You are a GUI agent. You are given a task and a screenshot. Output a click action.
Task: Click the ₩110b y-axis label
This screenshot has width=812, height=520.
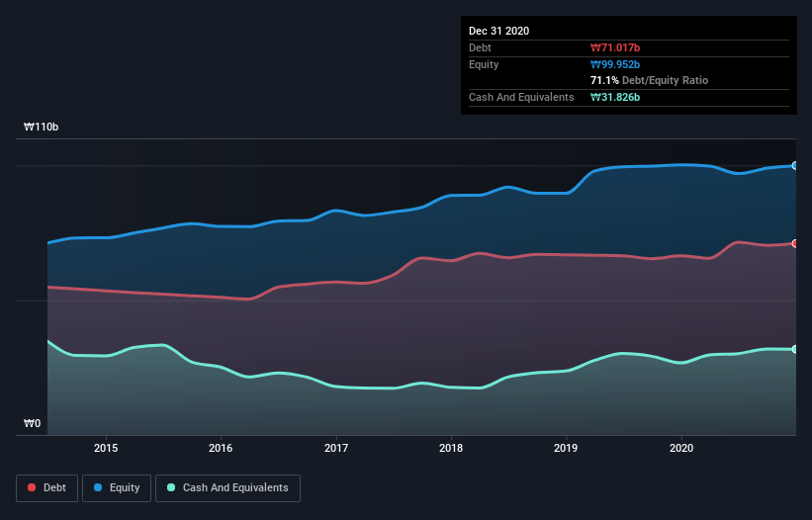pyautogui.click(x=41, y=127)
